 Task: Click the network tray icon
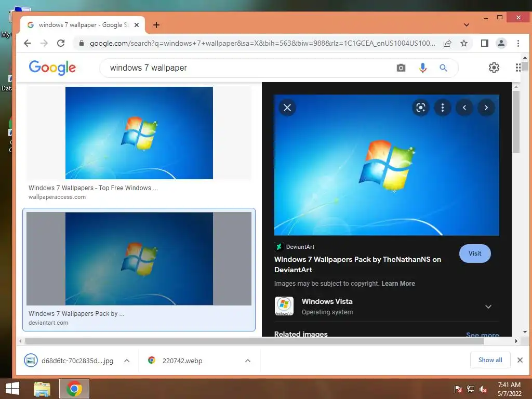[471, 389]
